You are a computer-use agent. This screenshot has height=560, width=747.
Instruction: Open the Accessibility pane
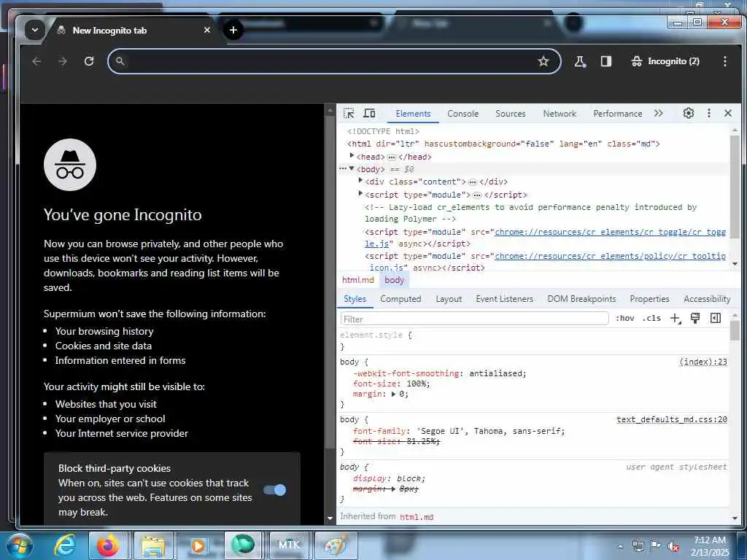tap(707, 299)
